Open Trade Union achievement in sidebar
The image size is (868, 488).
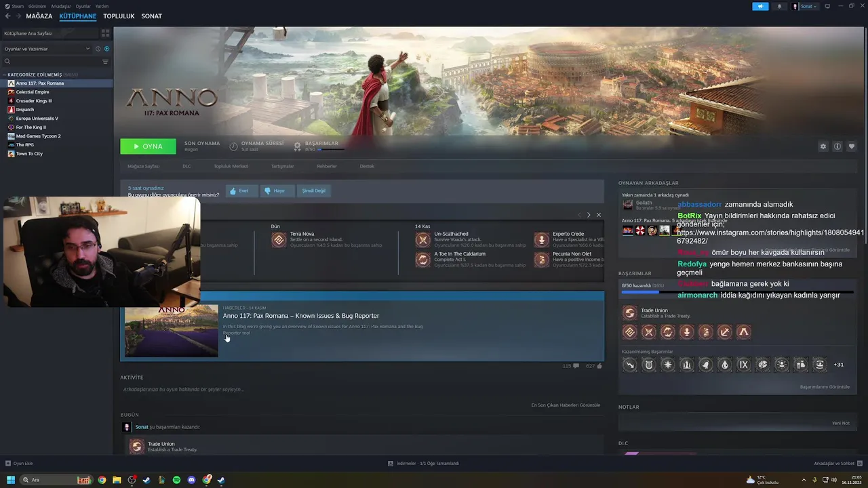pyautogui.click(x=629, y=312)
